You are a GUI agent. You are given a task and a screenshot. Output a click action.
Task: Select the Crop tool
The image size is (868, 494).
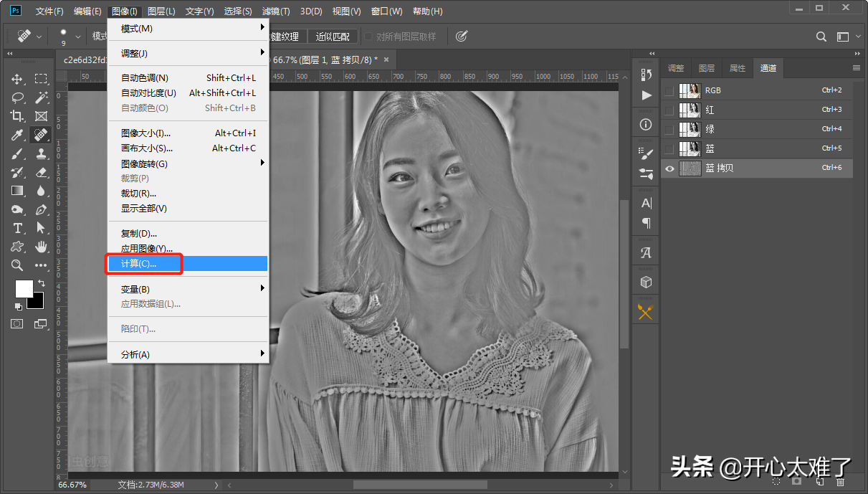pos(17,116)
